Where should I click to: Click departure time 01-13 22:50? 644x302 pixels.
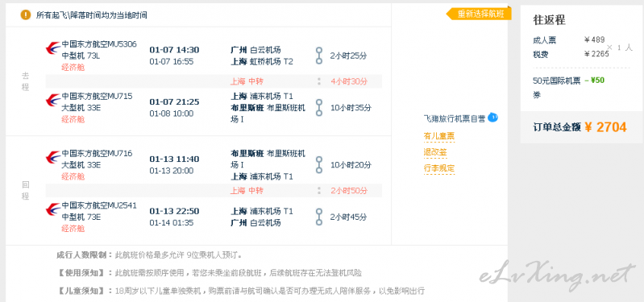coord(174,211)
